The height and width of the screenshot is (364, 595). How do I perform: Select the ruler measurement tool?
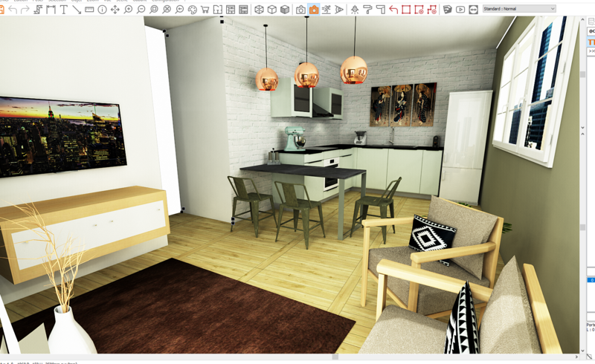click(89, 10)
